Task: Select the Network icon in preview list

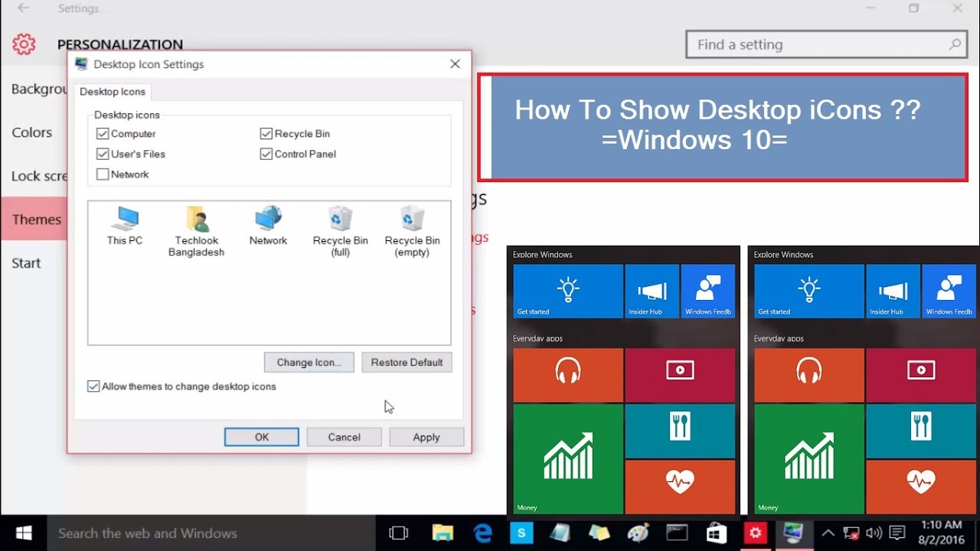Action: (268, 226)
